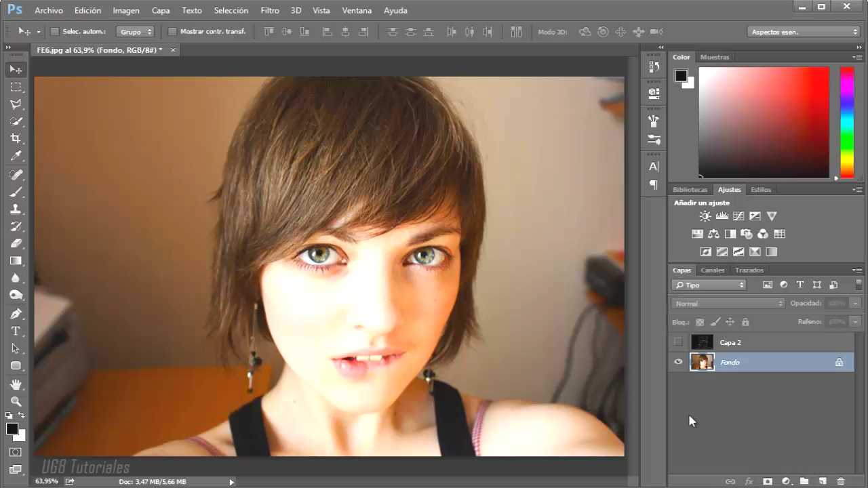
Task: Open the Archivo menu
Action: pos(49,10)
